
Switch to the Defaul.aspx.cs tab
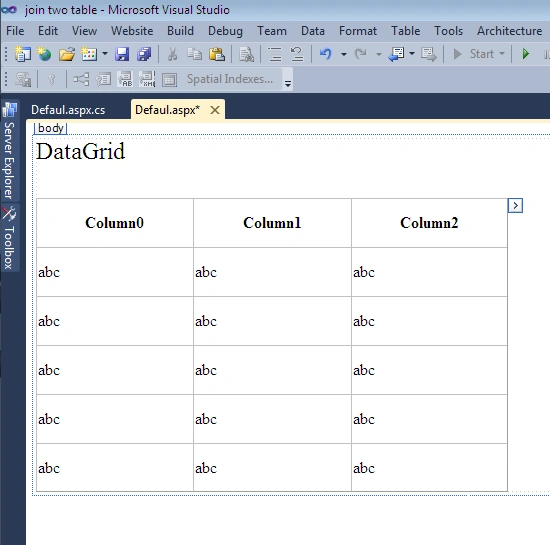pos(68,110)
